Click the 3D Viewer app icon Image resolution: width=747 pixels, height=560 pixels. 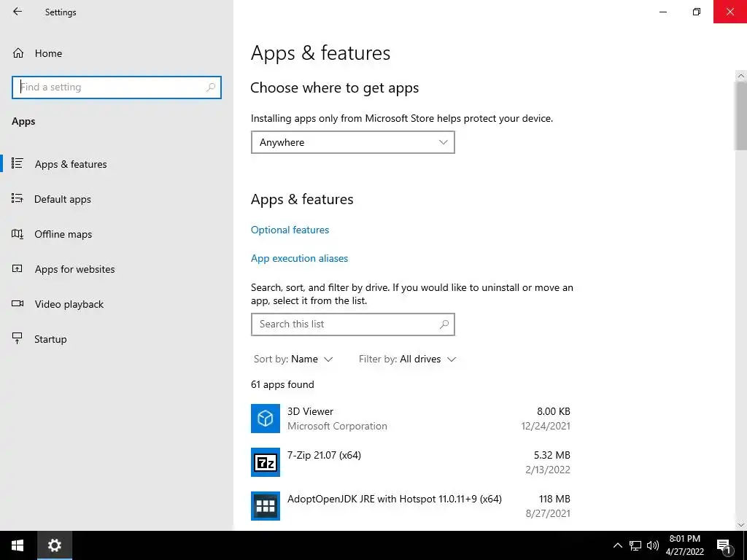(x=266, y=419)
